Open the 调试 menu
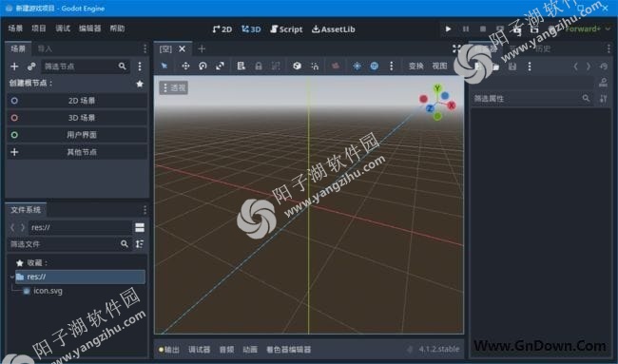Image resolution: width=618 pixels, height=364 pixels. click(62, 29)
